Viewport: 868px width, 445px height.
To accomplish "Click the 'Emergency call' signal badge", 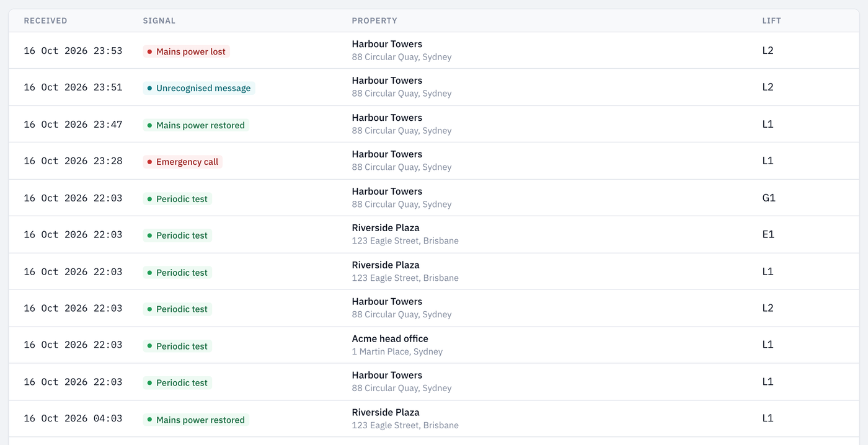I will coord(183,162).
